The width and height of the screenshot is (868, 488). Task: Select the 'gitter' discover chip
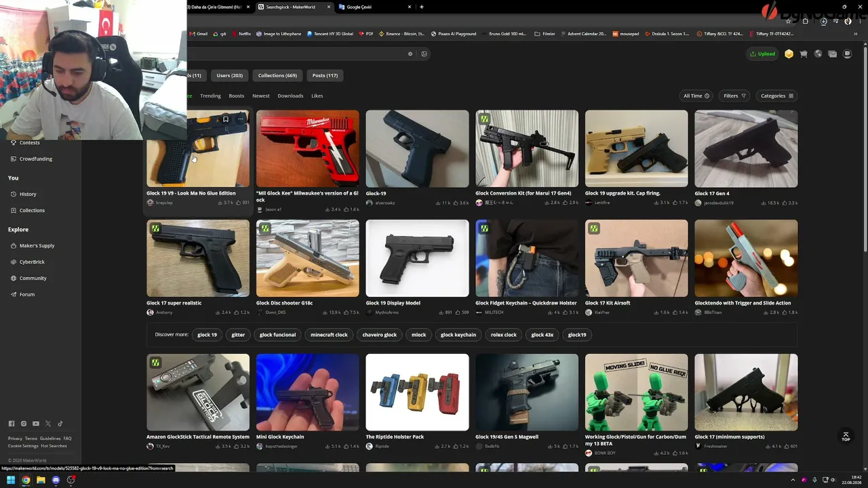238,335
